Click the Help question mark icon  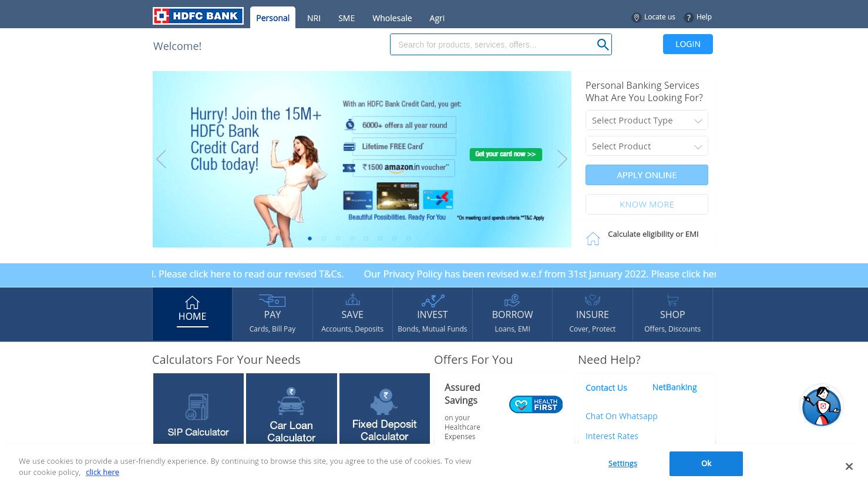pos(688,18)
